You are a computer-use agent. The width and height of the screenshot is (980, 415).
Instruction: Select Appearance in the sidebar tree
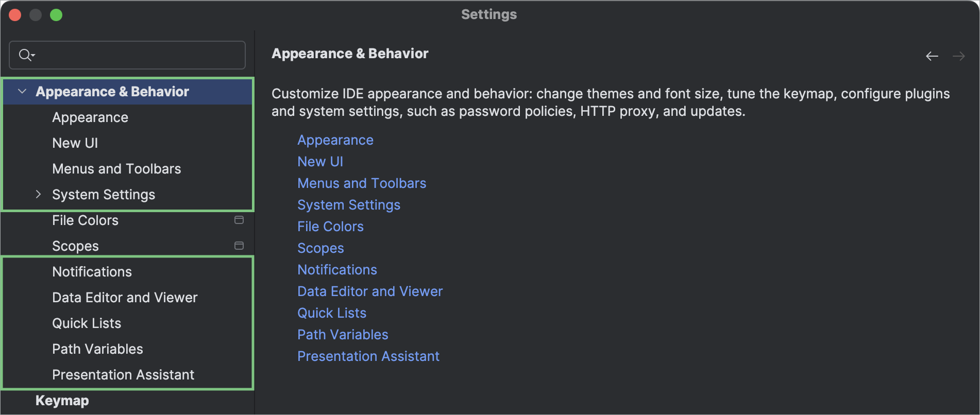click(90, 117)
